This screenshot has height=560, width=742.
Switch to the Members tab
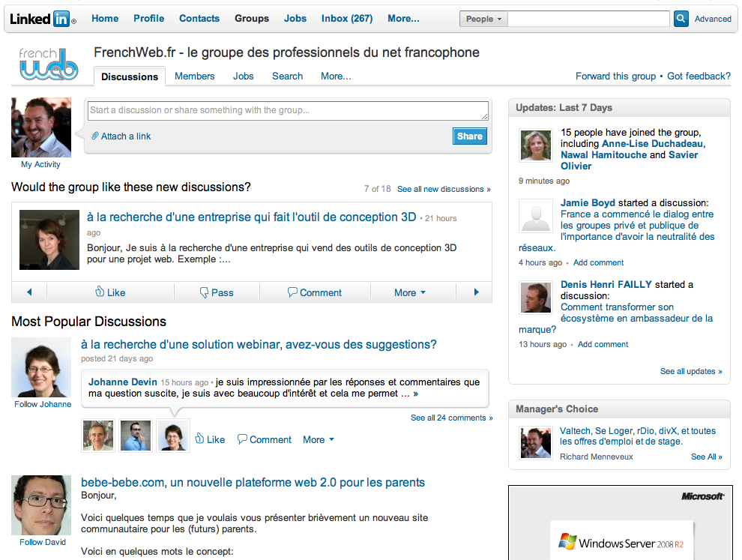pyautogui.click(x=194, y=76)
